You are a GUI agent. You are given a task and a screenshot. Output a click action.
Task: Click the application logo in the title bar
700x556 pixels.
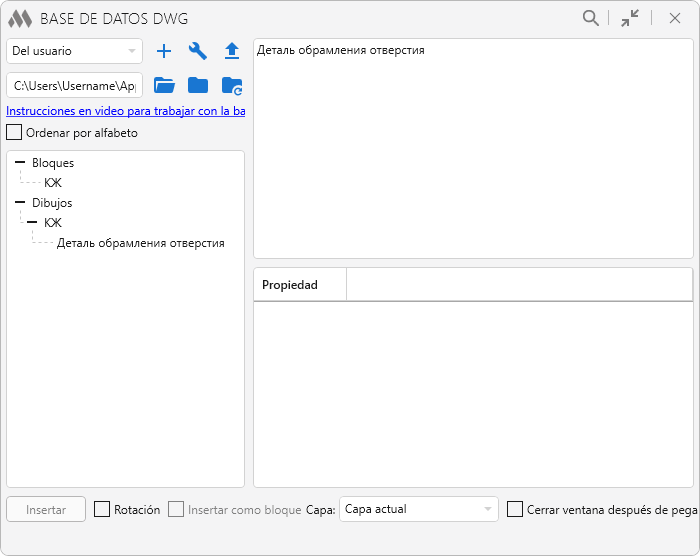click(x=20, y=19)
